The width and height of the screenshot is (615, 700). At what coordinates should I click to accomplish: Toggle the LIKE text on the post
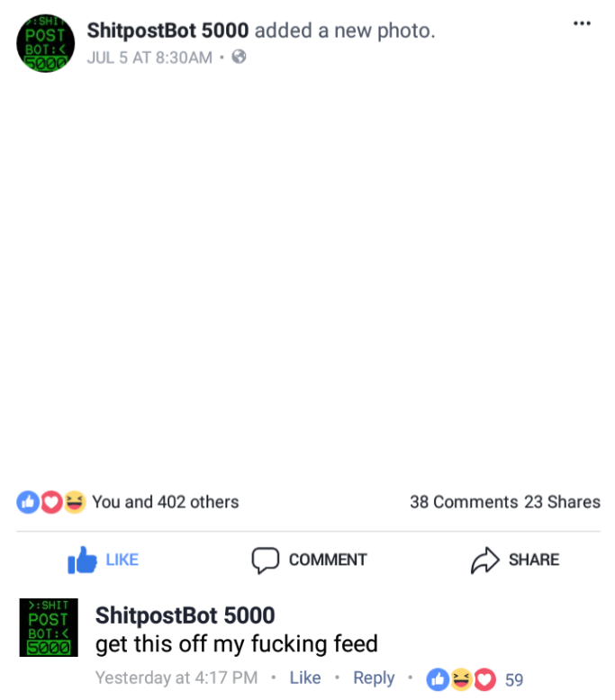pyautogui.click(x=122, y=560)
